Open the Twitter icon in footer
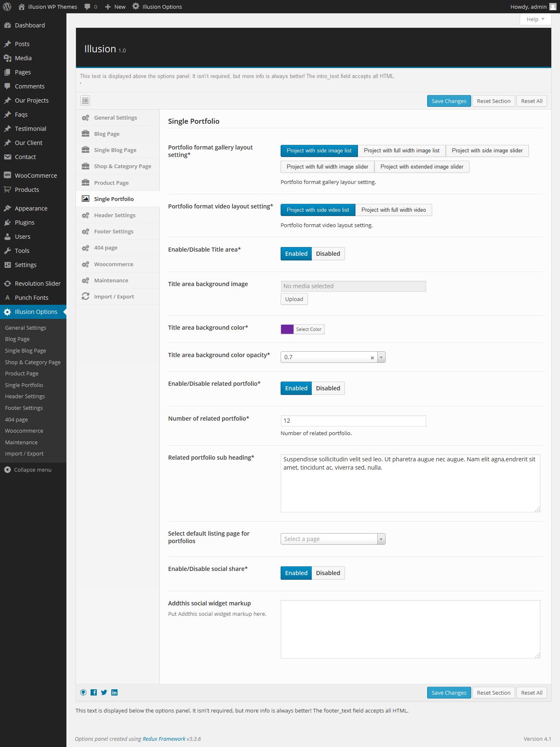This screenshot has width=560, height=747. [104, 692]
